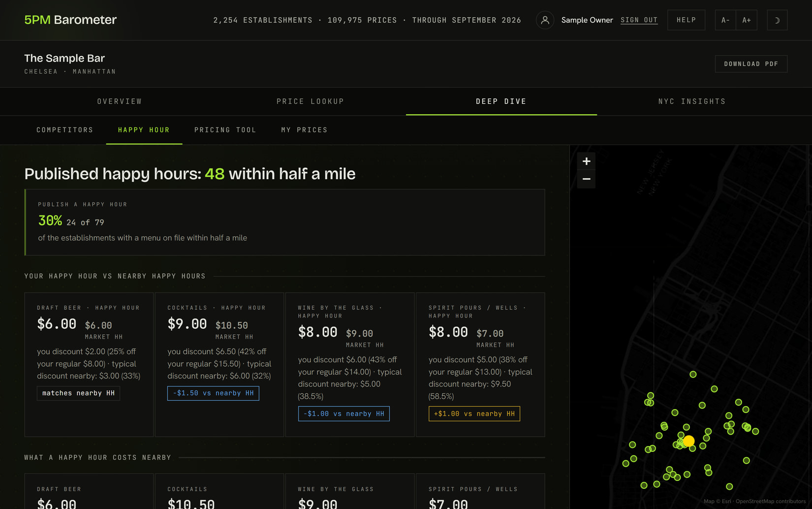812x509 pixels.
Task: Click 'Your happy hour vs nearby happy hours' heading
Action: coord(115,276)
